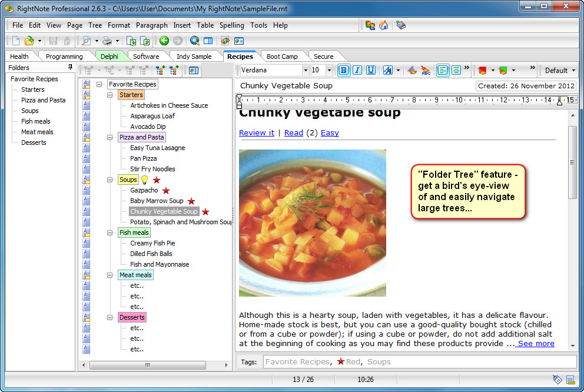Open print preview with the magnifier page icon
This screenshot has height=392, width=584.
[x=87, y=41]
